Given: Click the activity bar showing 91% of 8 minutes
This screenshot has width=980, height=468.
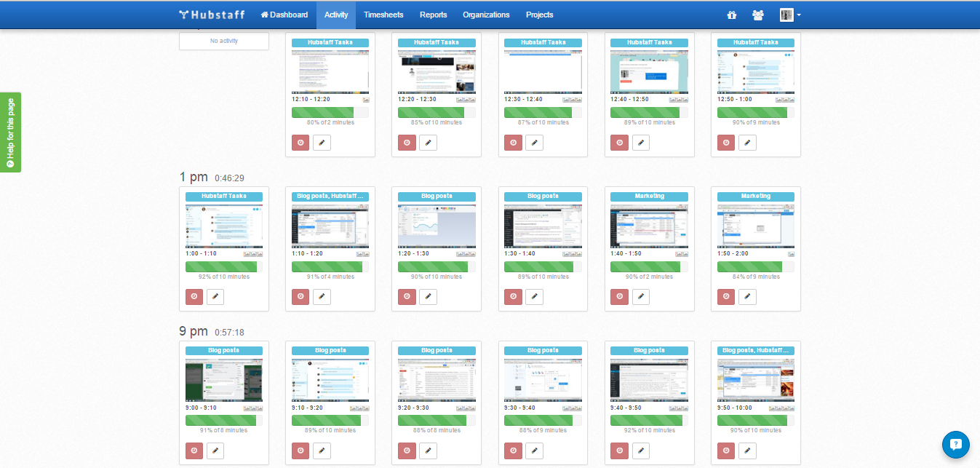Looking at the screenshot, I should click(224, 421).
